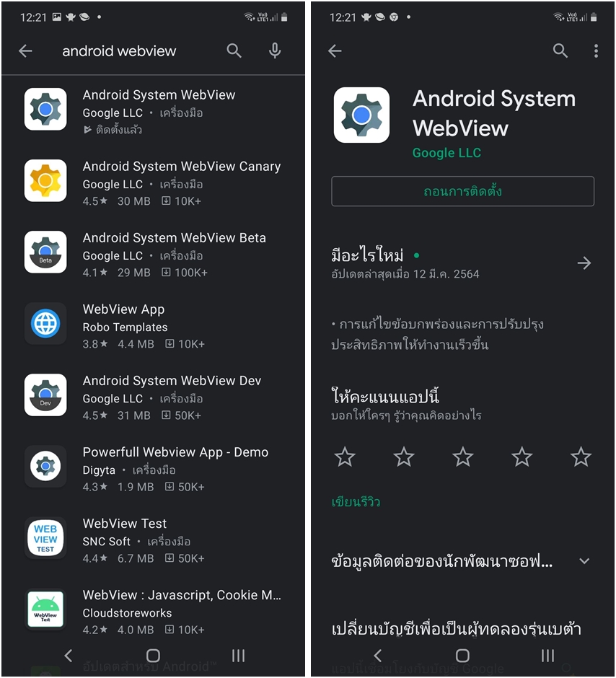Open Android System WebView installed app icon in results
Viewport: 616px width, 678px height.
point(45,110)
